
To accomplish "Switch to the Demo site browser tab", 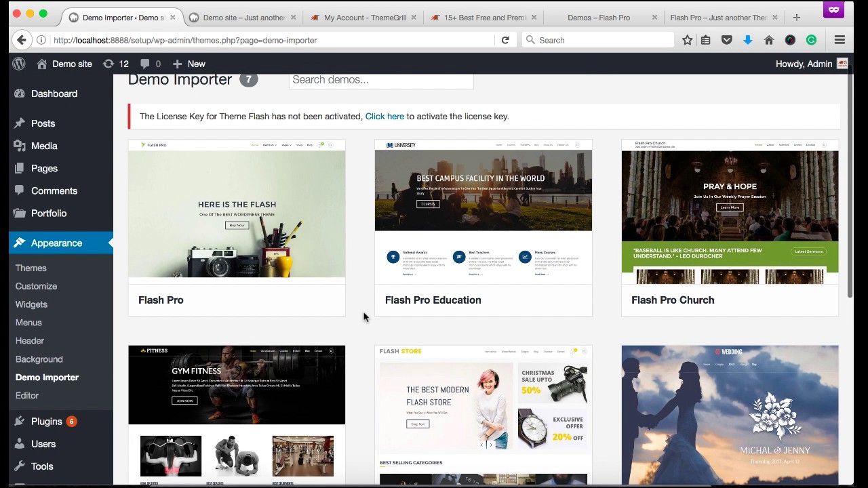I will coord(242,18).
